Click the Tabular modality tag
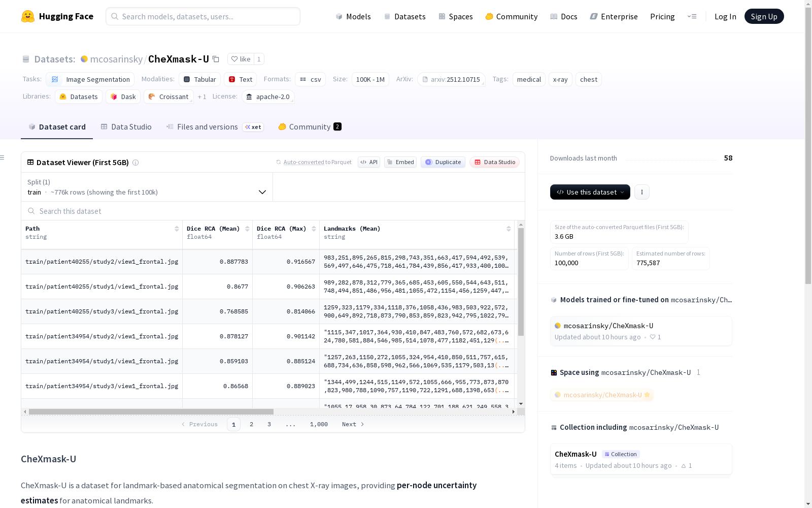This screenshot has height=508, width=812. tap(199, 79)
